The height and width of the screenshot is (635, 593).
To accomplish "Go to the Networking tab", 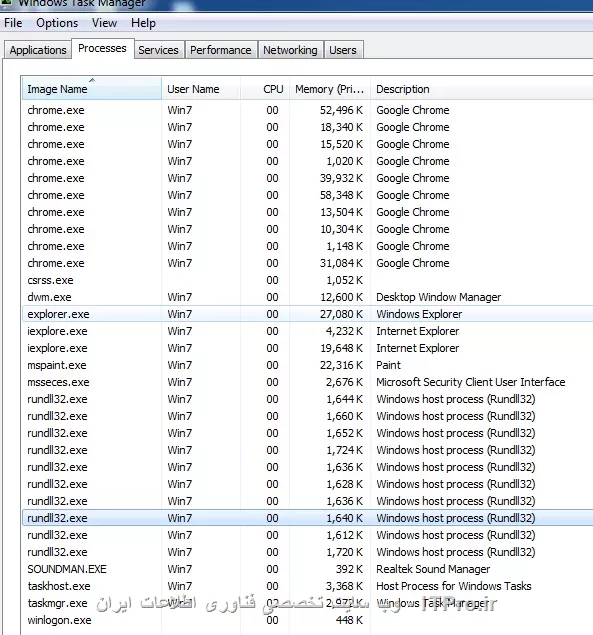I will coord(290,50).
